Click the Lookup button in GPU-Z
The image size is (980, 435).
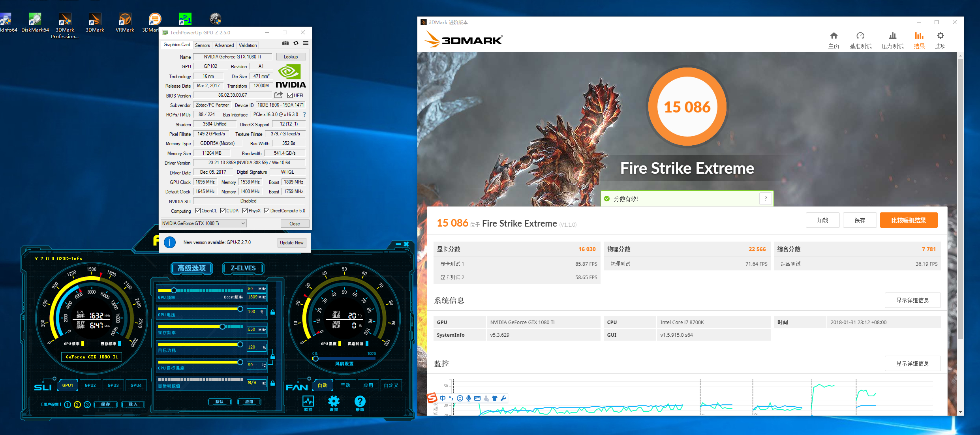tap(291, 57)
